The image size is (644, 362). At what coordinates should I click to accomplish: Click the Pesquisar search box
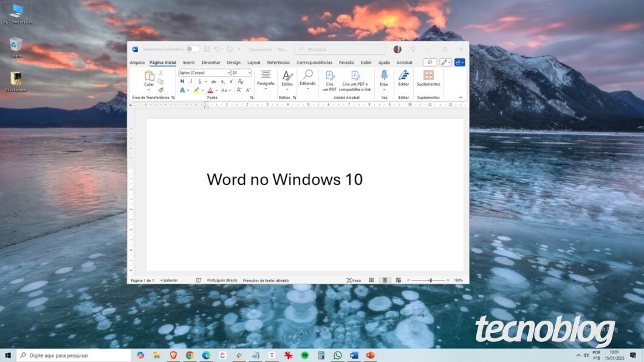tap(340, 49)
